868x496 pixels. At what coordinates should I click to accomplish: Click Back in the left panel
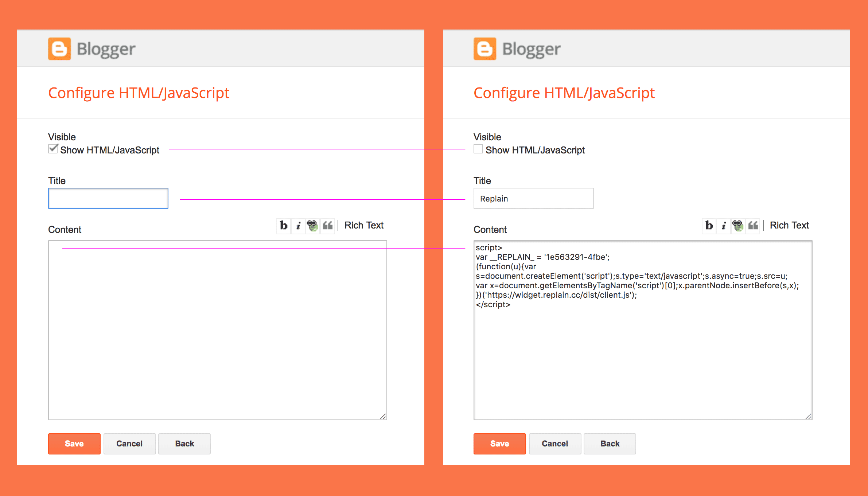point(184,444)
